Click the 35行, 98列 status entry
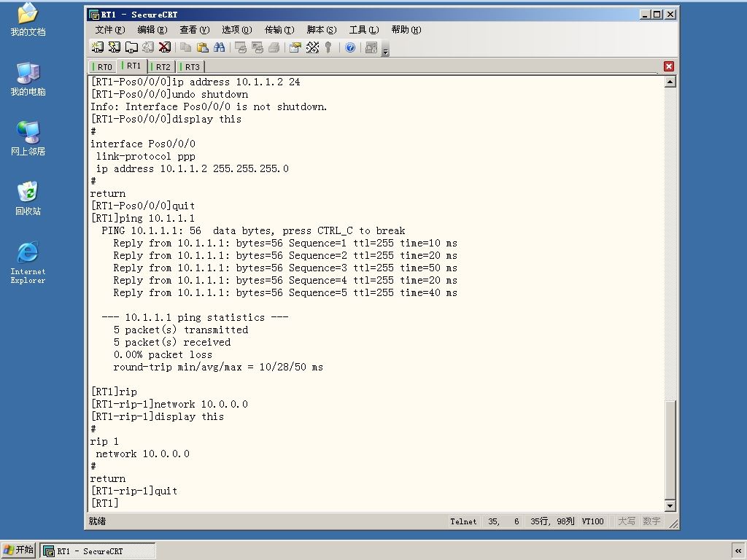Image resolution: width=747 pixels, height=560 pixels. [552, 521]
